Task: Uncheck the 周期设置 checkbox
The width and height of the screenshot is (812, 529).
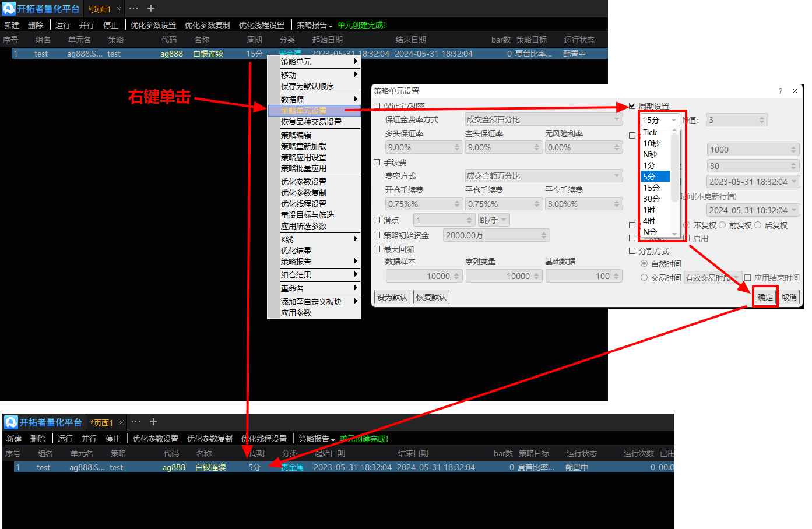Action: [632, 106]
